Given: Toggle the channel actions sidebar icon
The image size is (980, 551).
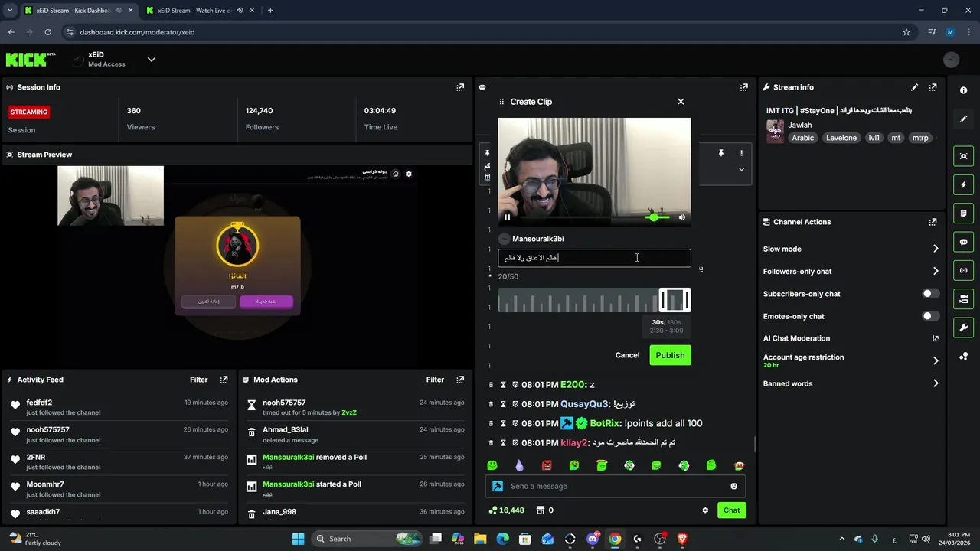Looking at the screenshot, I should 963,298.
